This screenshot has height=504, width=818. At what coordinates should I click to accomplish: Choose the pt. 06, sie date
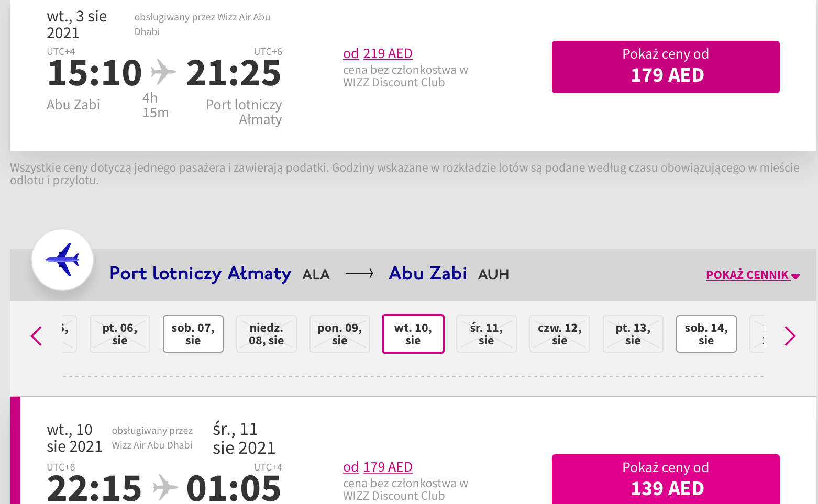(x=120, y=334)
